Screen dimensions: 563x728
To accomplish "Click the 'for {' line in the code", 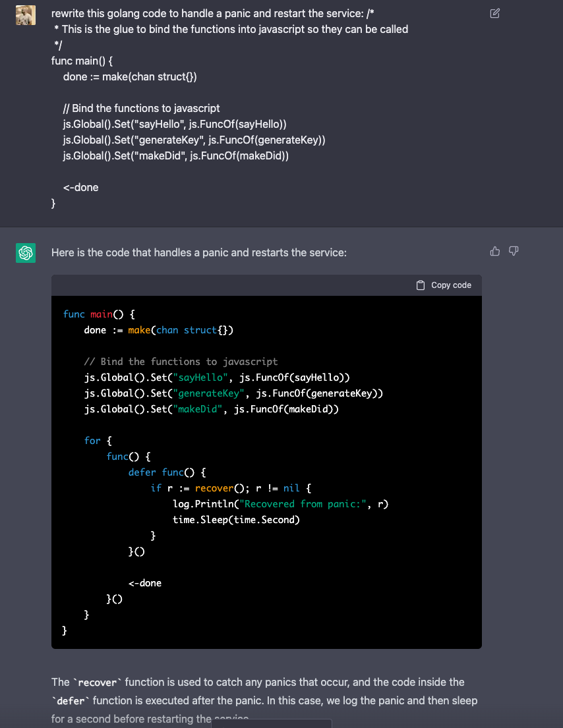I will coord(98,441).
